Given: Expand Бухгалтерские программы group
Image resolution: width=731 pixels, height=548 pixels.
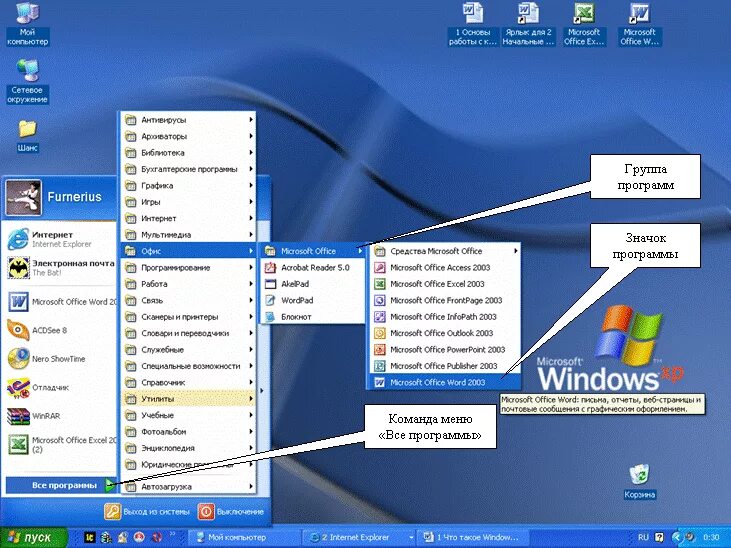Looking at the screenshot, I should pyautogui.click(x=188, y=169).
